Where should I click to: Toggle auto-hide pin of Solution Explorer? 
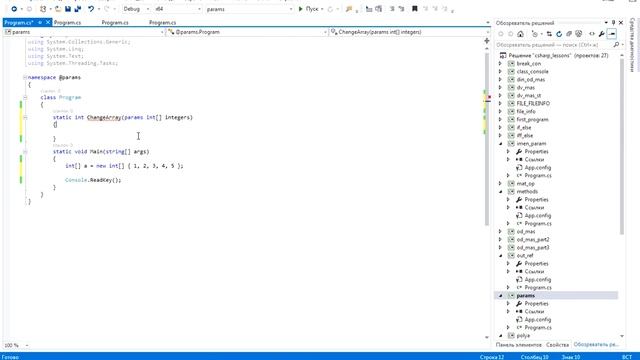[x=613, y=23]
